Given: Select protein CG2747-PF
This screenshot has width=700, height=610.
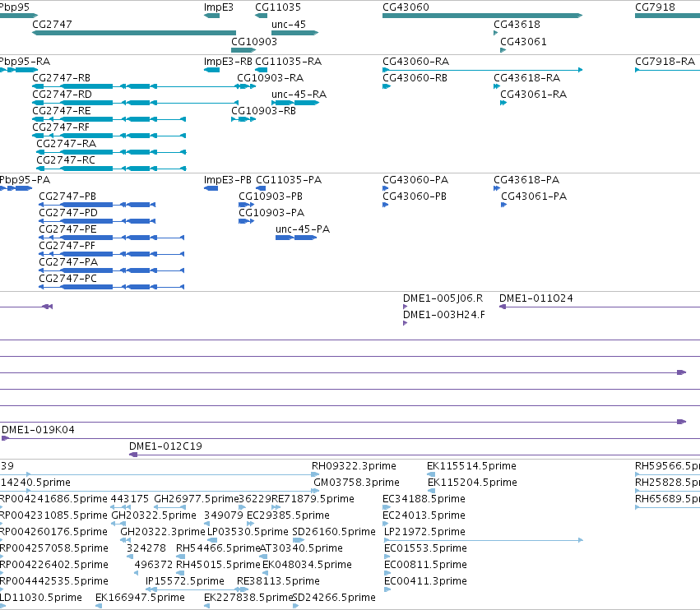Looking at the screenshot, I should point(67,246).
